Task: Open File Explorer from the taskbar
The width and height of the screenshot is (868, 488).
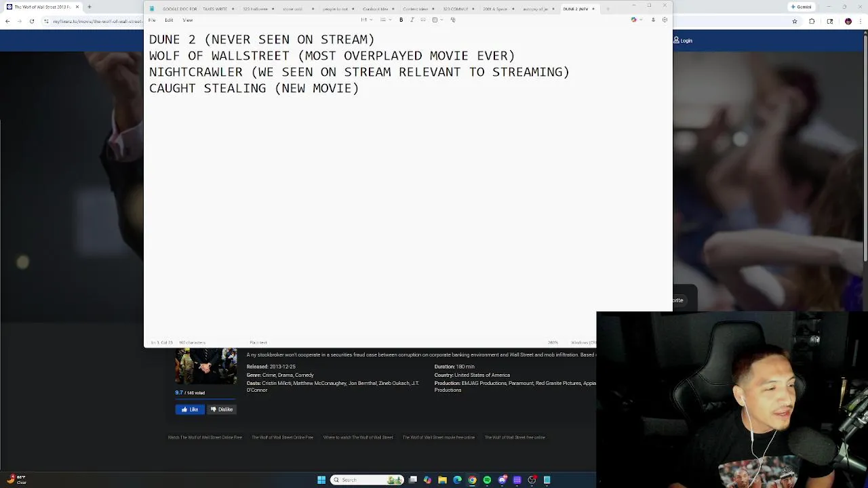Action: 442,480
